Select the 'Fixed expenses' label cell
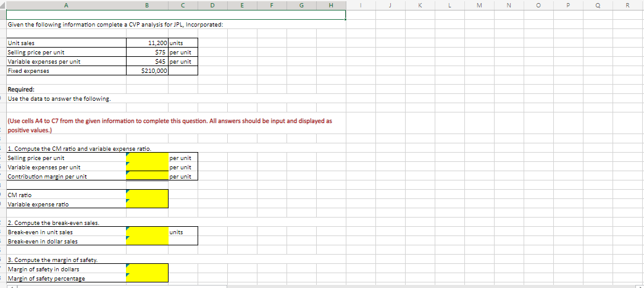The image size is (644, 288). pos(66,70)
